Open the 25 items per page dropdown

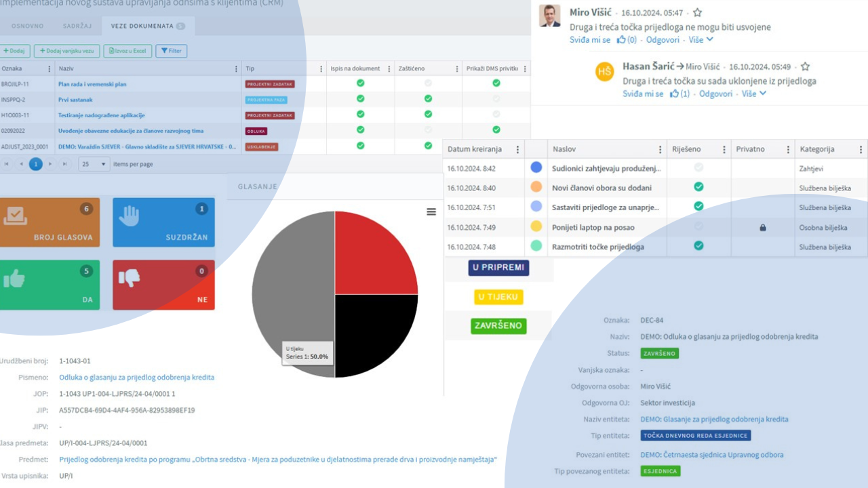[x=94, y=164]
